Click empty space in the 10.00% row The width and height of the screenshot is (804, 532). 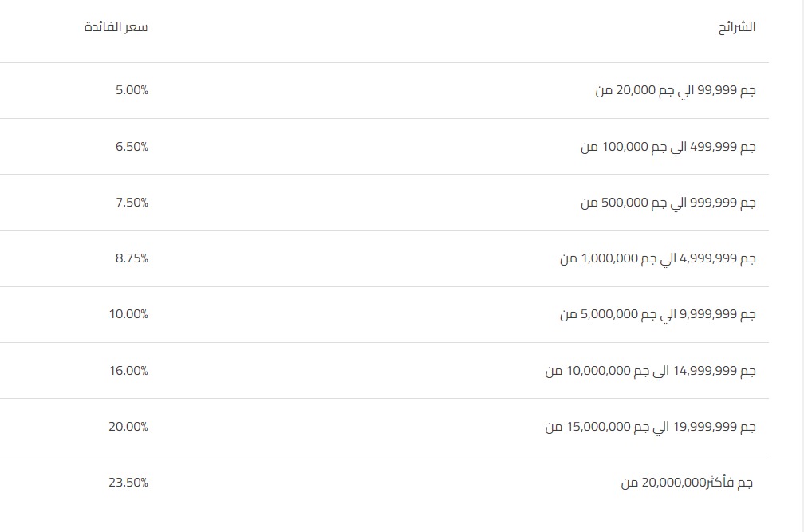pos(354,314)
